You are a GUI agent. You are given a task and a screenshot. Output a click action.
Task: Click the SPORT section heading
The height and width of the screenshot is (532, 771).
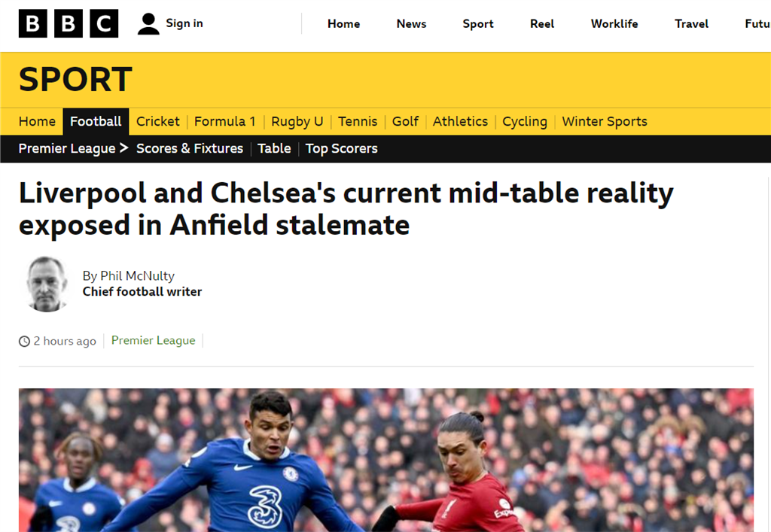pyautogui.click(x=75, y=79)
